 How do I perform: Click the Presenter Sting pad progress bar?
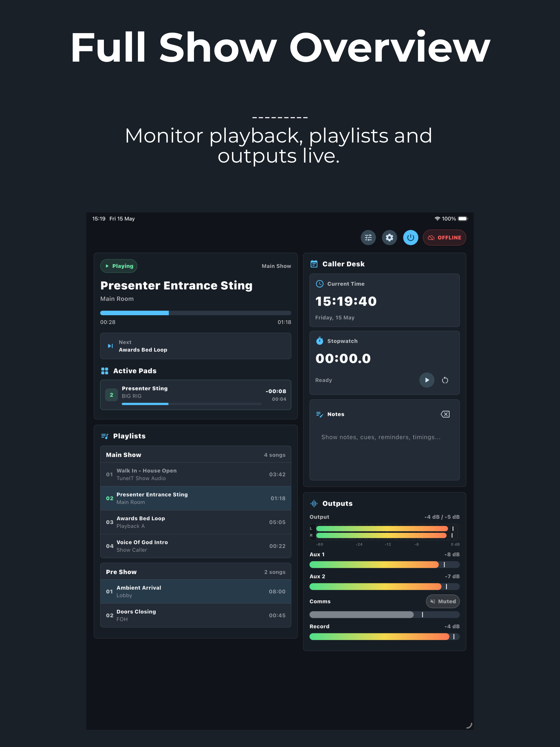click(x=191, y=404)
